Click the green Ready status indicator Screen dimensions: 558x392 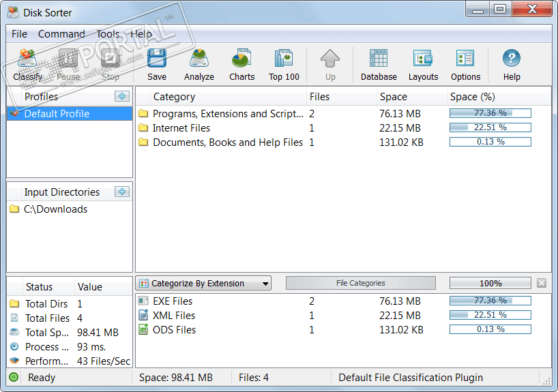[x=14, y=377]
